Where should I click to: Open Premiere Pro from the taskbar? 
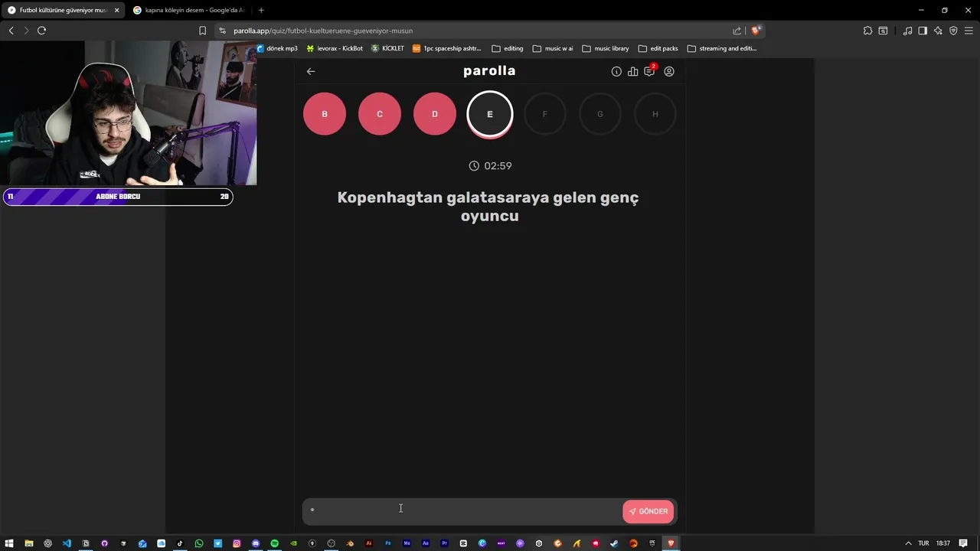pyautogui.click(x=445, y=543)
